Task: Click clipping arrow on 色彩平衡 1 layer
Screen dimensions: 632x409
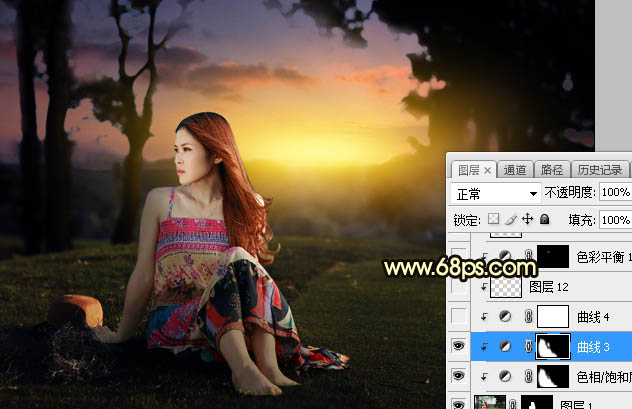Action: [484, 255]
